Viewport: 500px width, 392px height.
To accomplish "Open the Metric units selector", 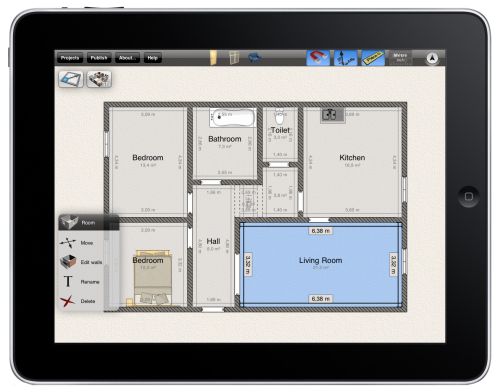I will (399, 58).
